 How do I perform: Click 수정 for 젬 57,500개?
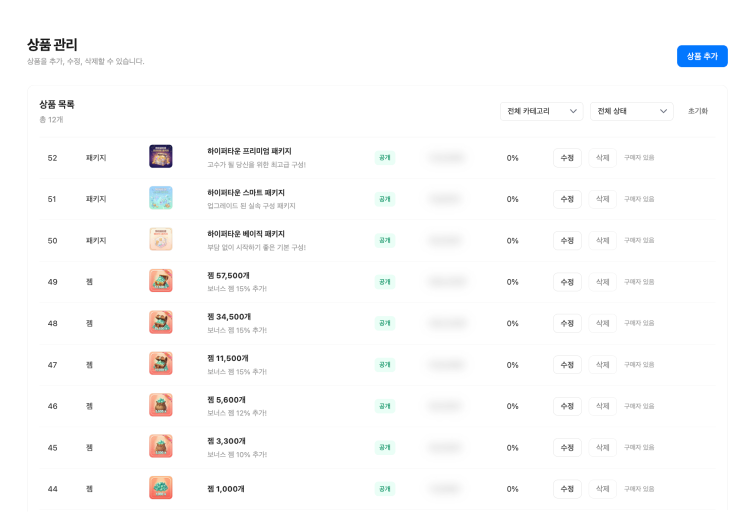point(567,282)
